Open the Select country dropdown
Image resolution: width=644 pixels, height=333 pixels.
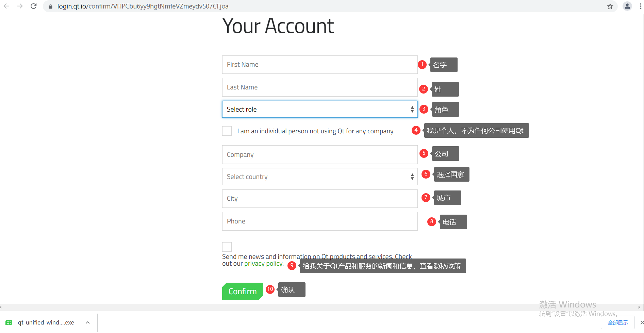pos(320,177)
